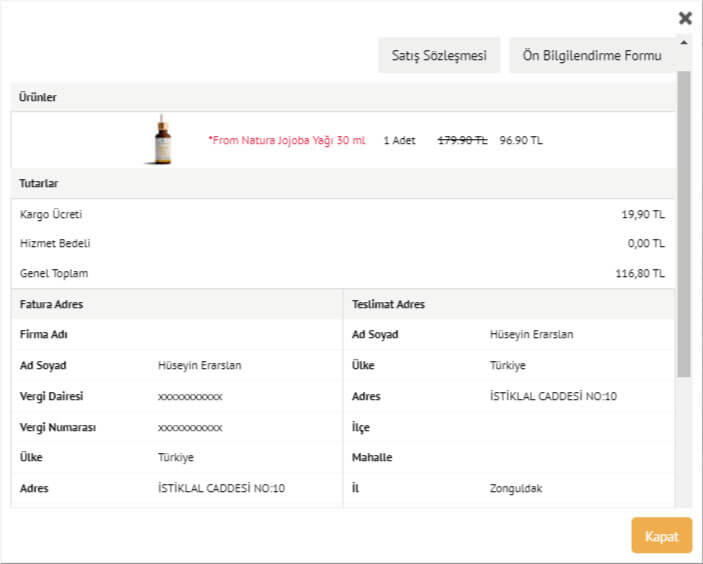
Task: Click the discounted 96.90 TL price
Action: (521, 141)
